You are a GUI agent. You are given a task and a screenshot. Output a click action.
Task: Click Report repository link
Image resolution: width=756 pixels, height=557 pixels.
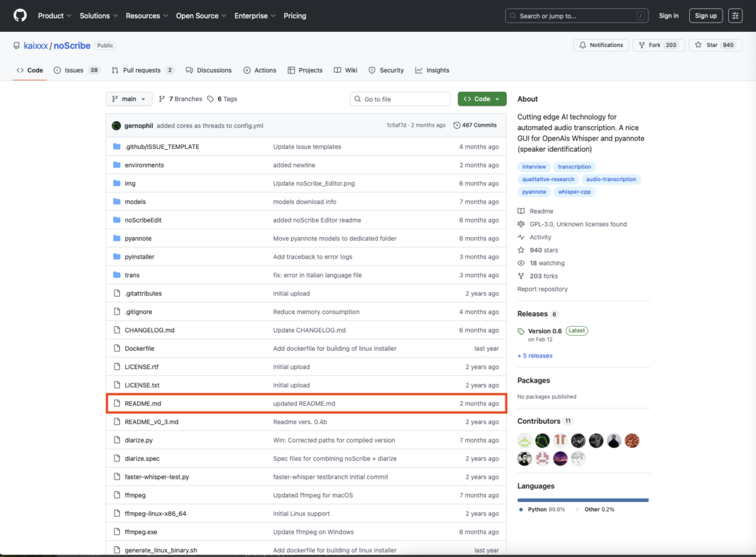point(542,289)
